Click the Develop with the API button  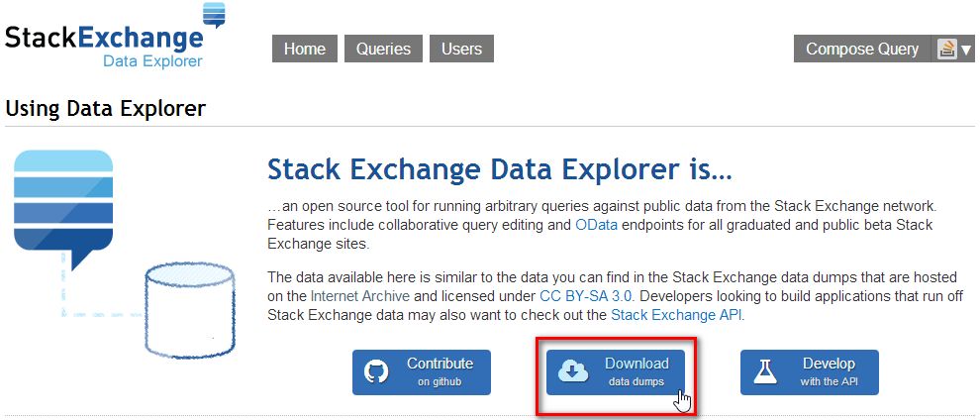click(x=810, y=371)
